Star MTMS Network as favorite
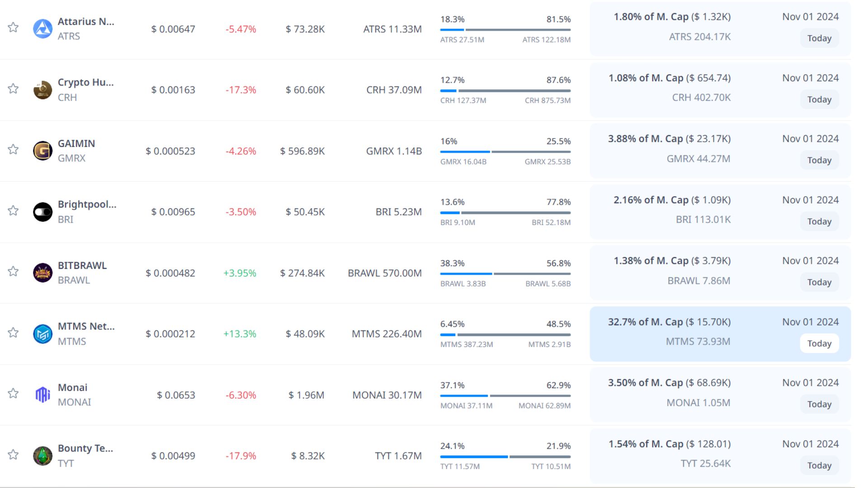Image resolution: width=868 pixels, height=488 pixels. coord(13,333)
